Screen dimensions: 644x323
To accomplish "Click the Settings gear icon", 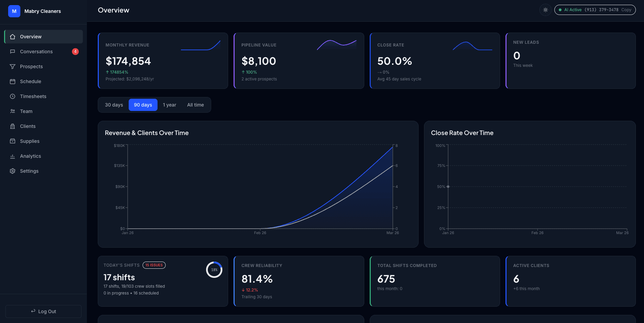I will (13, 171).
